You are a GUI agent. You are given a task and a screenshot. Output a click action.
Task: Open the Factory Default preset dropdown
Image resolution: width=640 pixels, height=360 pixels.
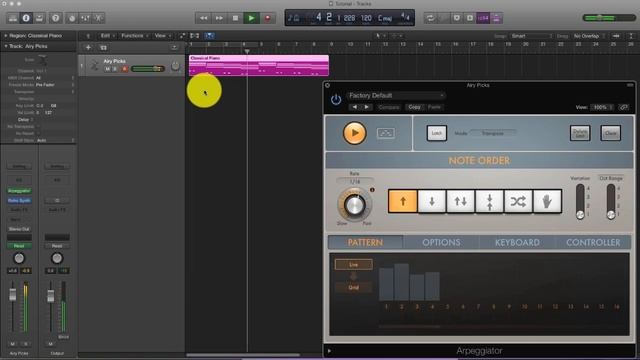click(x=396, y=96)
